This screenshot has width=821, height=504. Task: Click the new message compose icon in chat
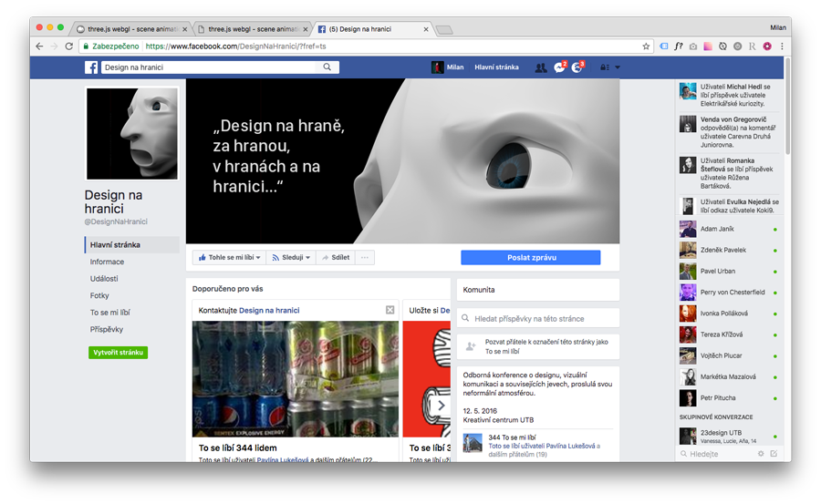[x=774, y=454]
